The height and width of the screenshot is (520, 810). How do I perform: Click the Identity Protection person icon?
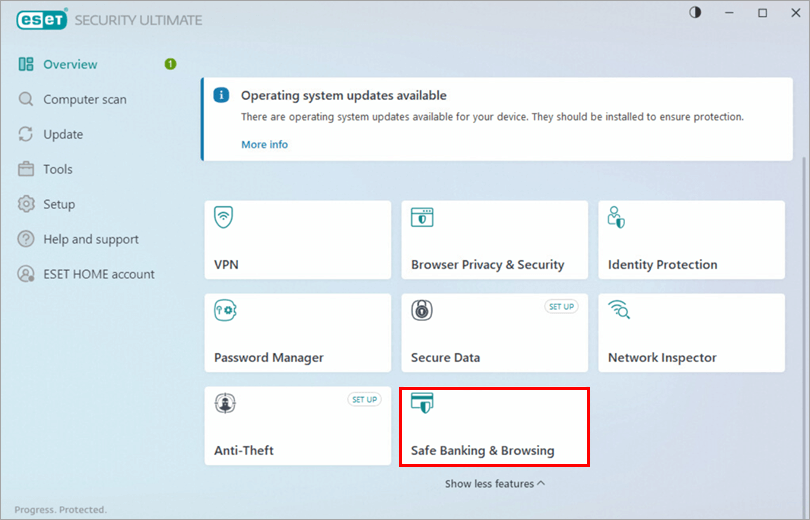616,217
